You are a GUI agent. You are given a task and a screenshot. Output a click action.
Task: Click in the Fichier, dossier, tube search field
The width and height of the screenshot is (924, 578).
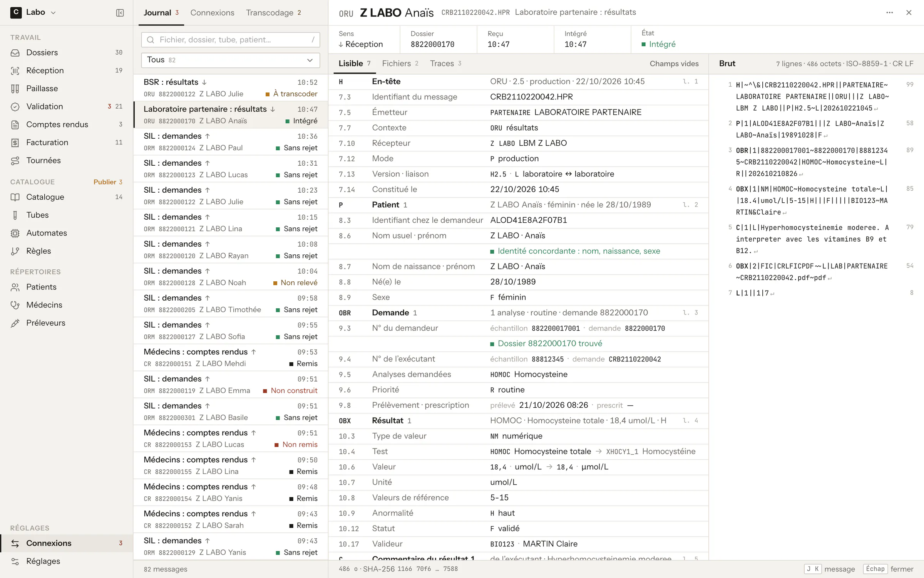pos(230,40)
